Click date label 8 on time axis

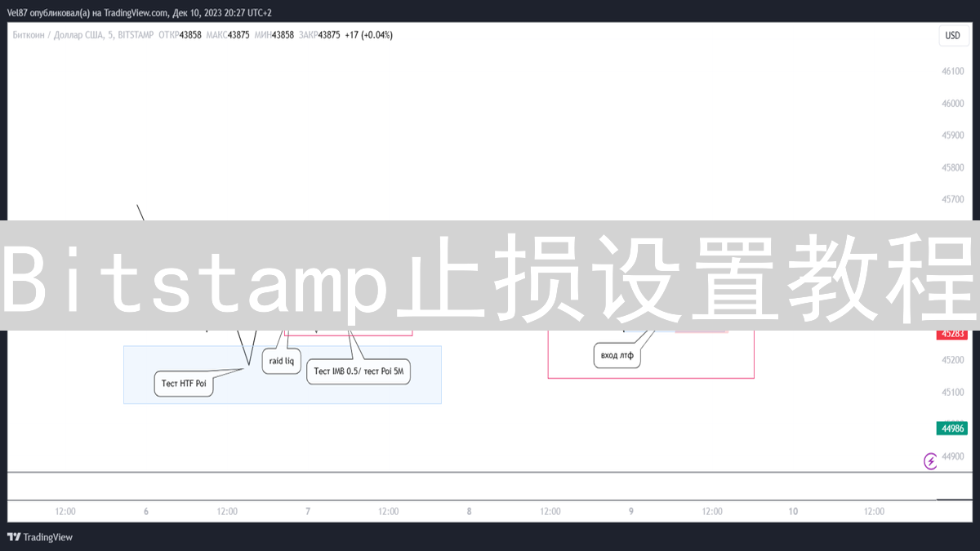470,512
